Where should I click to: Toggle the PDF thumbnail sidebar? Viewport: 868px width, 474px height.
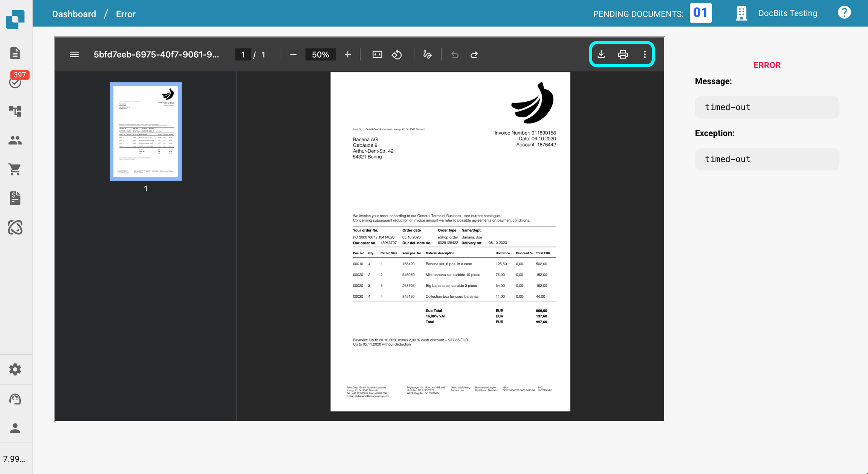[74, 55]
